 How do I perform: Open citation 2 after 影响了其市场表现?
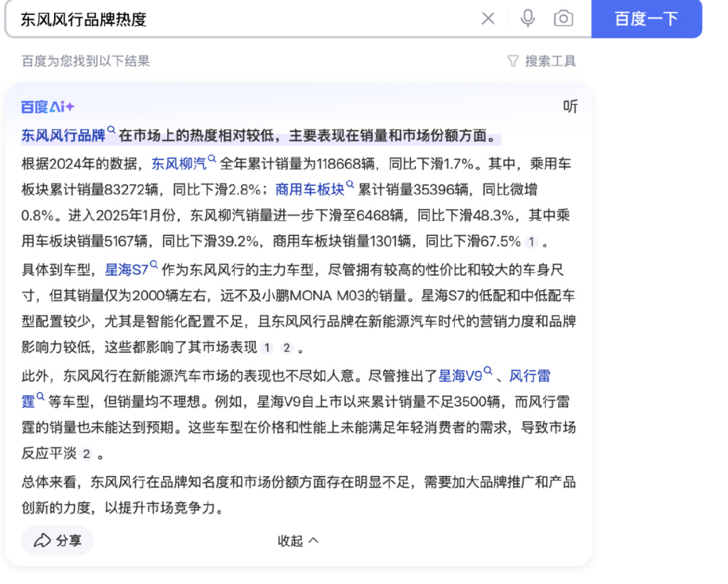[x=287, y=348]
